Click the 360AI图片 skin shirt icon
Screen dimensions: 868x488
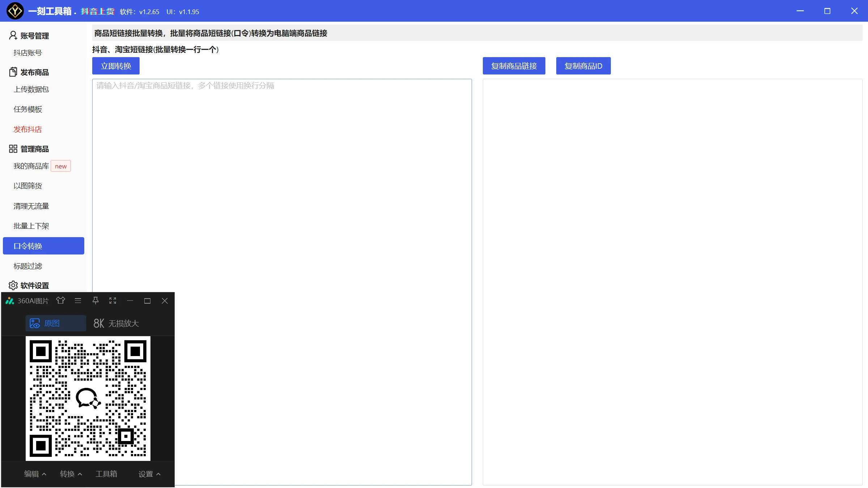pyautogui.click(x=61, y=300)
